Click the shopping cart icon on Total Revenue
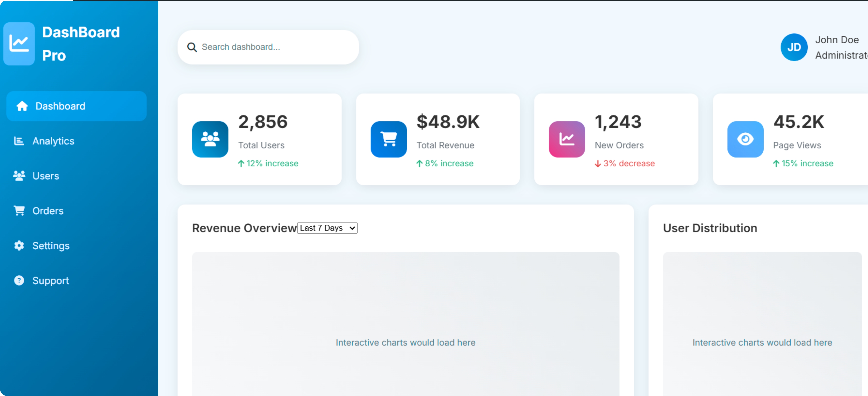This screenshot has width=868, height=396. [388, 139]
